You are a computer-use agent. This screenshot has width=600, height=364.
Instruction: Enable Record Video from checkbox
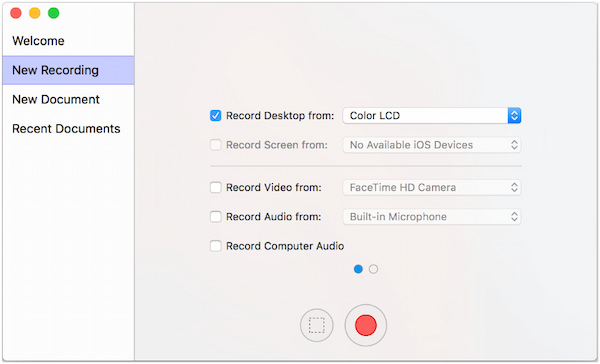point(215,187)
